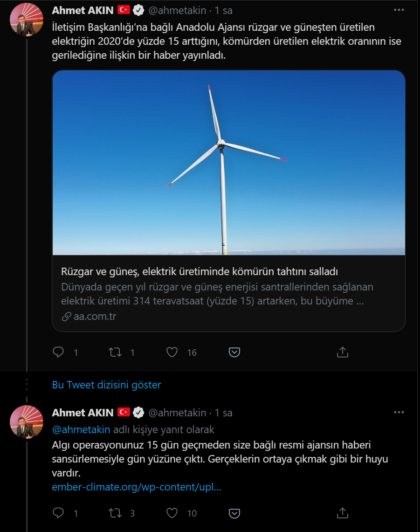Image resolution: width=420 pixels, height=532 pixels.
Task: Like the first tweet with 16 likes
Action: (x=172, y=352)
